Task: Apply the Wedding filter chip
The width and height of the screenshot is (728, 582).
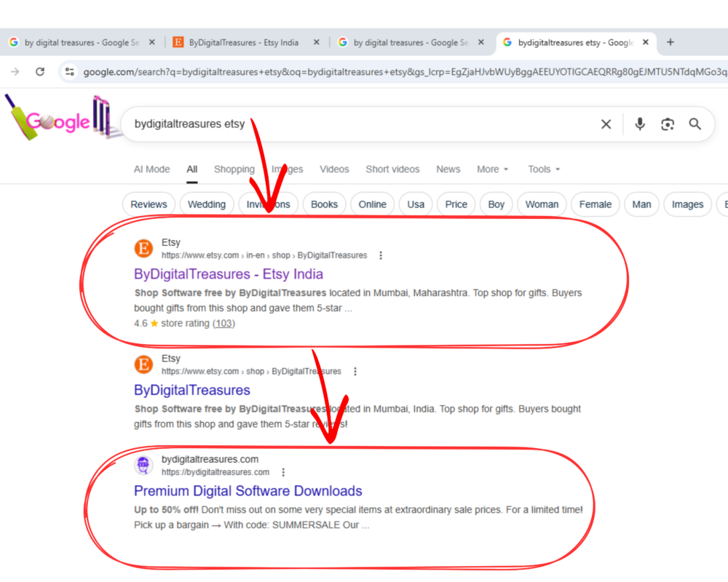Action: click(x=207, y=204)
